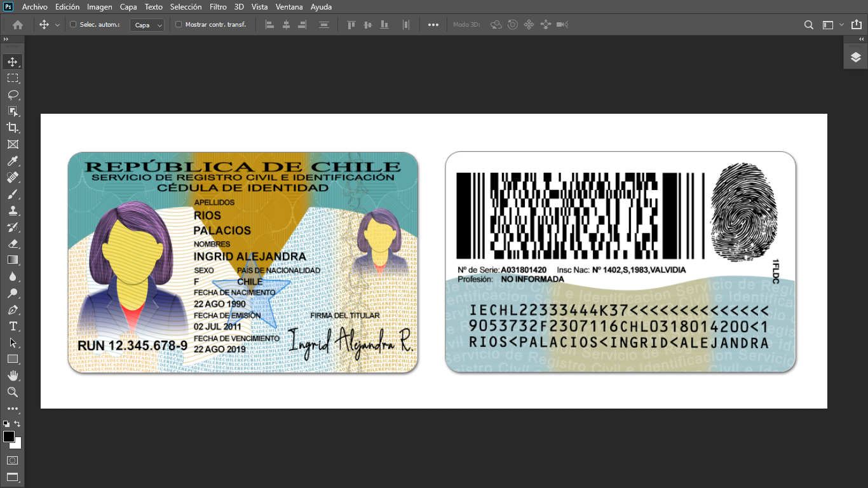Select the Pen tool
Image resolution: width=868 pixels, height=488 pixels.
point(12,309)
